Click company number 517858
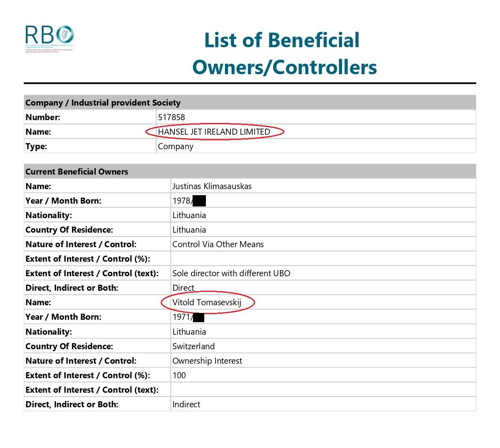The width and height of the screenshot is (500, 448). pos(172,117)
